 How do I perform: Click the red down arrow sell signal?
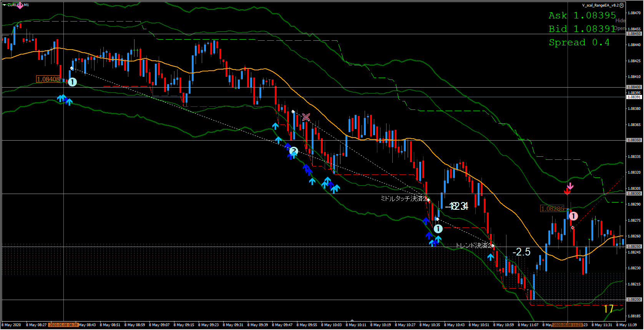click(x=567, y=191)
